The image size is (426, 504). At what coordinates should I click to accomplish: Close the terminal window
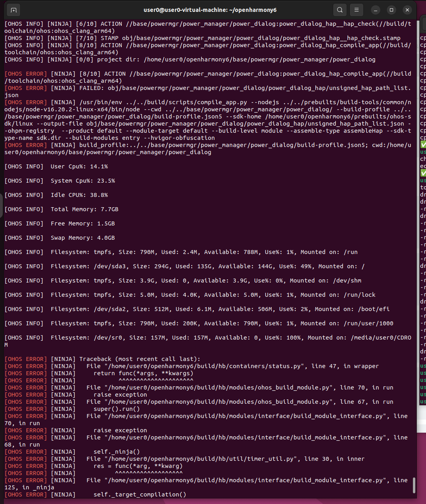pos(407,10)
